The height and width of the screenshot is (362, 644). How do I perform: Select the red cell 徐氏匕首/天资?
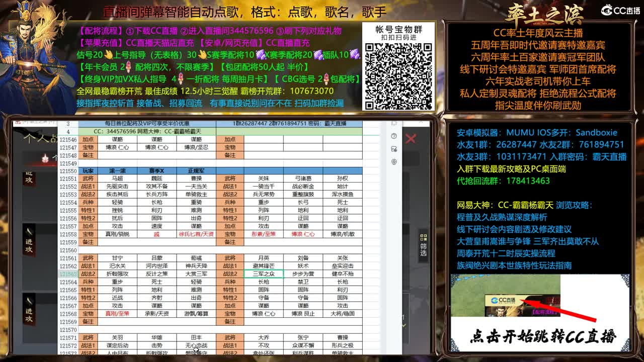(x=196, y=234)
